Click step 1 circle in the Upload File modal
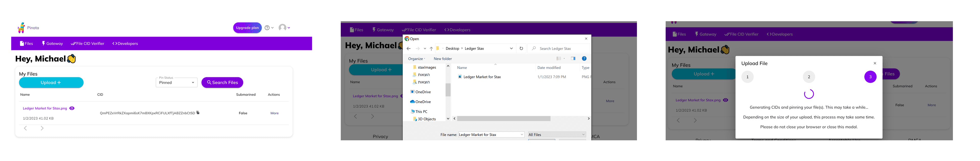 tap(747, 77)
